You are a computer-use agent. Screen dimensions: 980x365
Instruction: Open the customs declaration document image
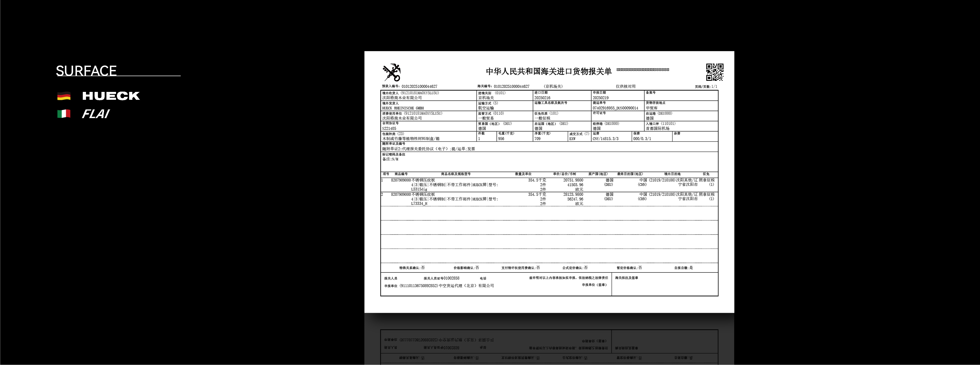pyautogui.click(x=549, y=228)
